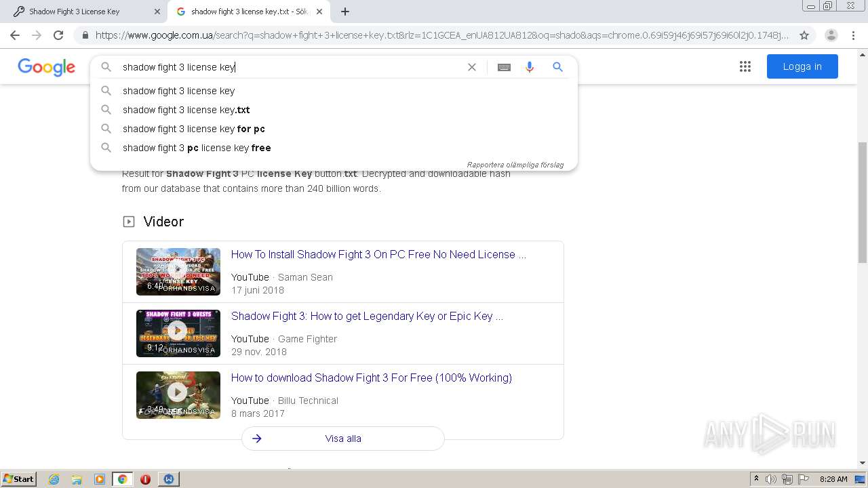Image resolution: width=868 pixels, height=488 pixels.
Task: Go back to the previous page
Action: 15,35
